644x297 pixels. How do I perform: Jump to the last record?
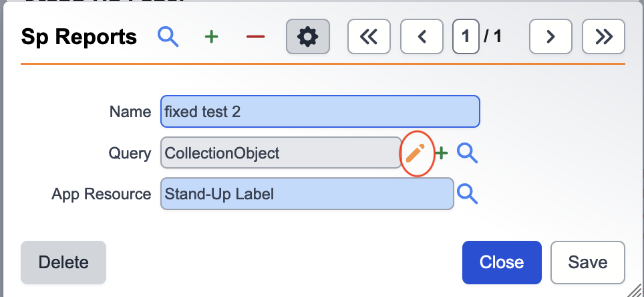[x=603, y=37]
